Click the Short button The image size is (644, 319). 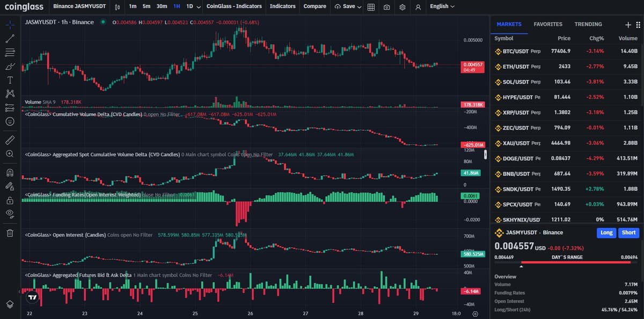[x=628, y=233]
